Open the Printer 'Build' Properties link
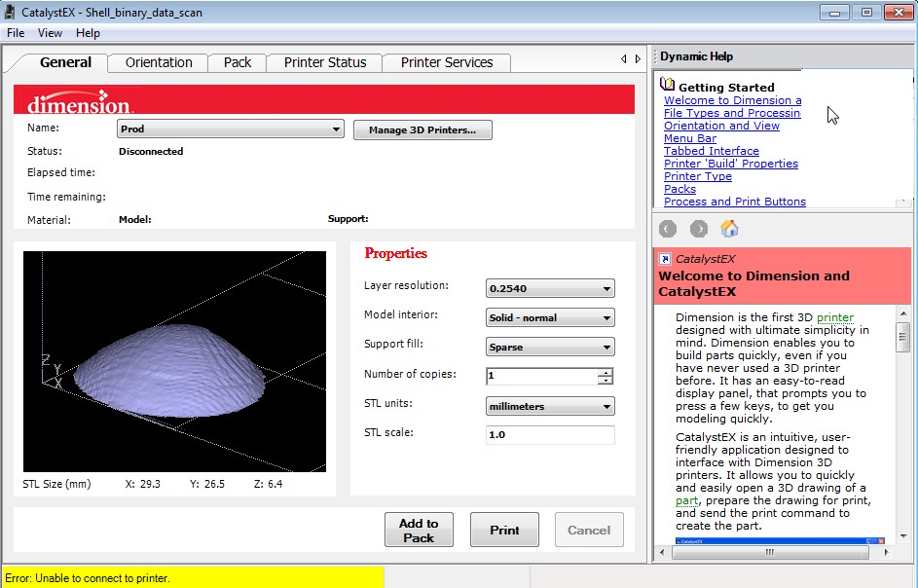 click(x=731, y=164)
